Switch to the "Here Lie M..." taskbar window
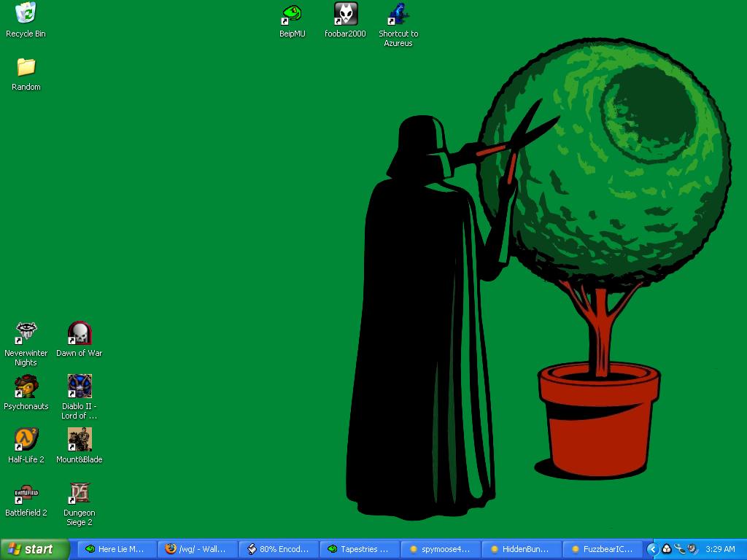The width and height of the screenshot is (747, 560). [117, 549]
